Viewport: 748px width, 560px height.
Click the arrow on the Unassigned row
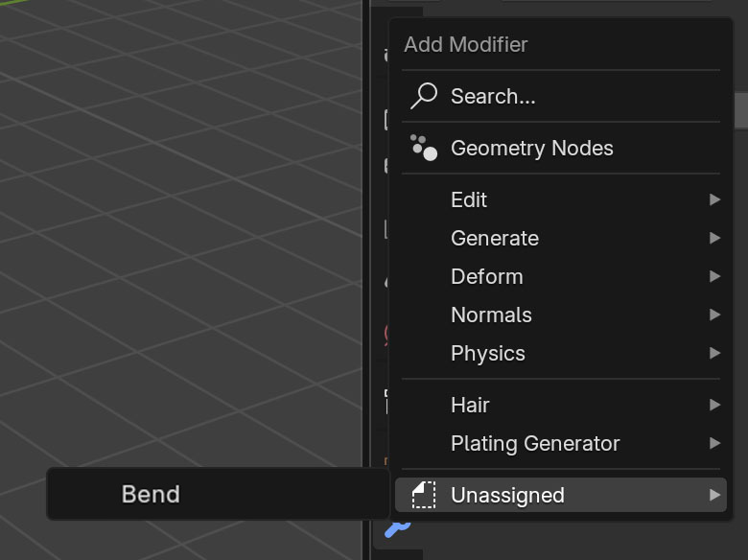point(714,495)
